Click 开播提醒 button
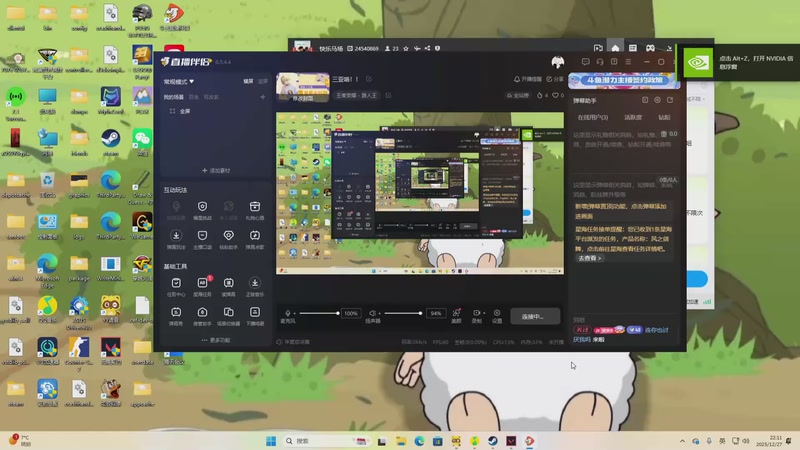 [528, 79]
